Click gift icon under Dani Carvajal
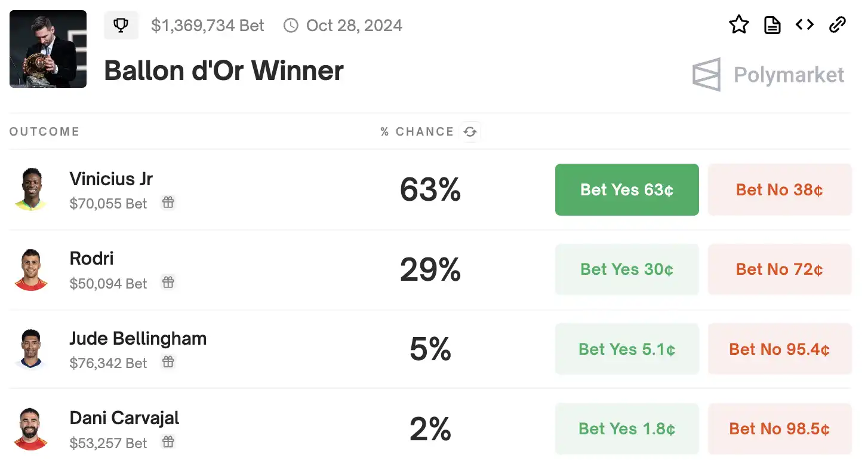This screenshot has height=460, width=868. (x=168, y=442)
